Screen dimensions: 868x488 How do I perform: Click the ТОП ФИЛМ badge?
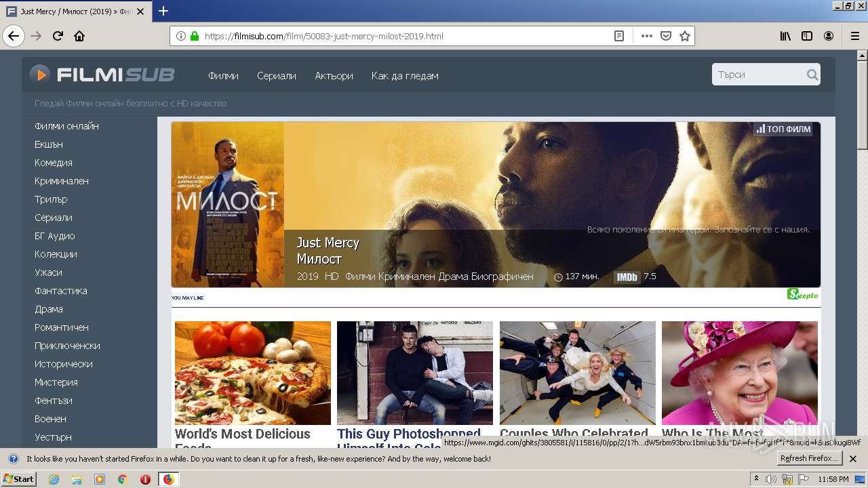click(x=784, y=129)
